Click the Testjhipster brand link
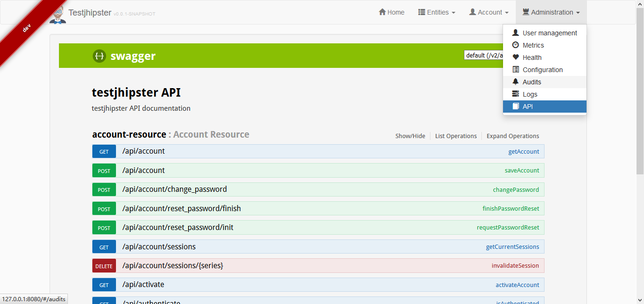This screenshot has width=644, height=304. click(x=90, y=13)
